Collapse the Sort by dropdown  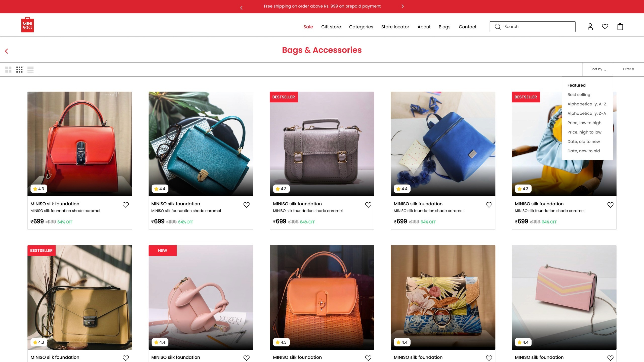point(598,69)
